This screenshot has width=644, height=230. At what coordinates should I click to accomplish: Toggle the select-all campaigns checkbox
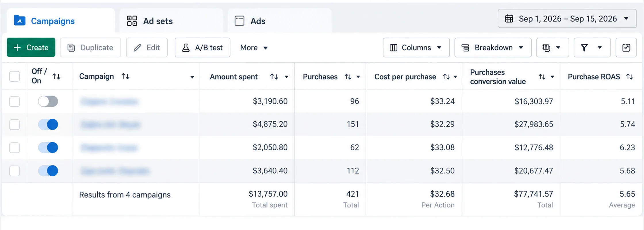coord(14,76)
